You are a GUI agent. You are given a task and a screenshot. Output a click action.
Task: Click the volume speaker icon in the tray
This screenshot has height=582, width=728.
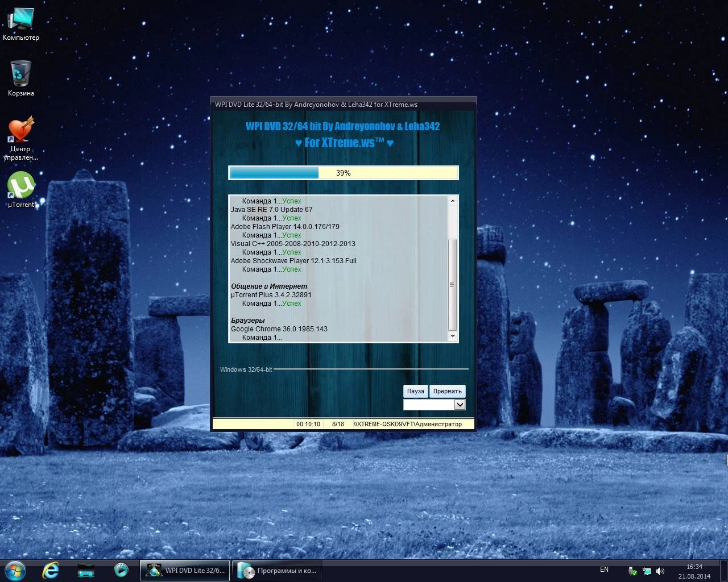click(x=660, y=571)
